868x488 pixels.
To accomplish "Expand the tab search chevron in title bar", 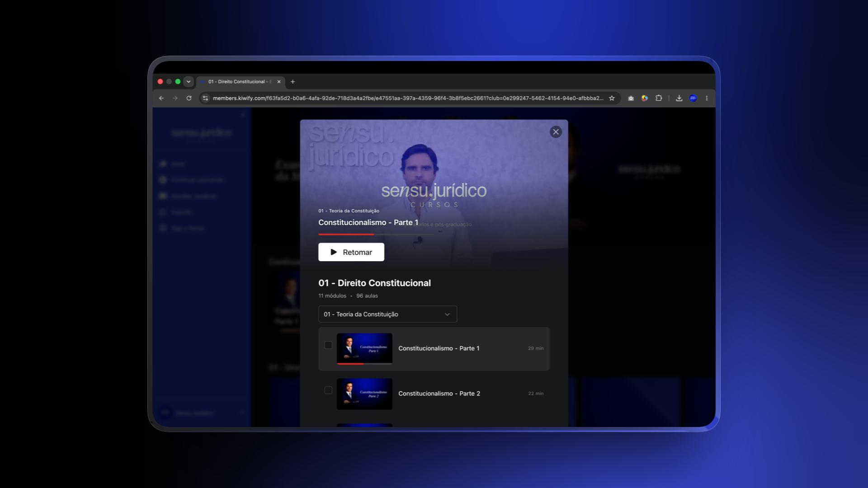I will (189, 82).
